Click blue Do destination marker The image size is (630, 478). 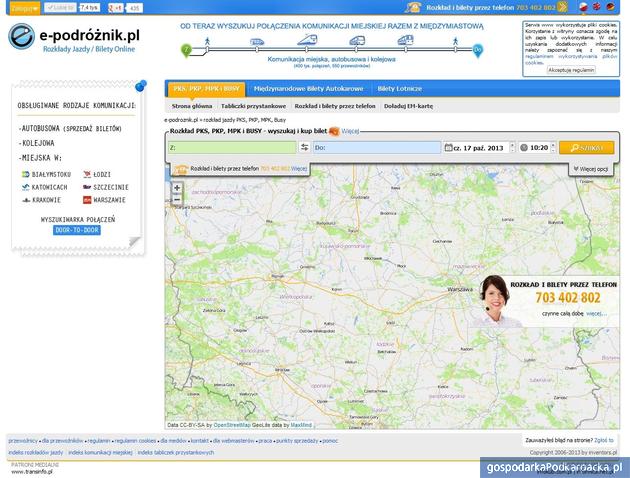[x=477, y=51]
